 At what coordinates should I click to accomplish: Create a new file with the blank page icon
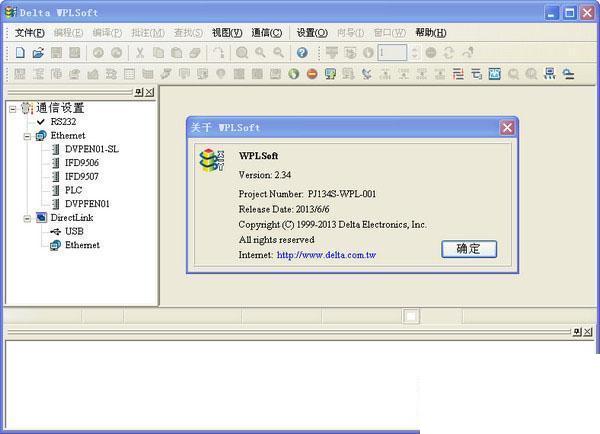tap(20, 52)
